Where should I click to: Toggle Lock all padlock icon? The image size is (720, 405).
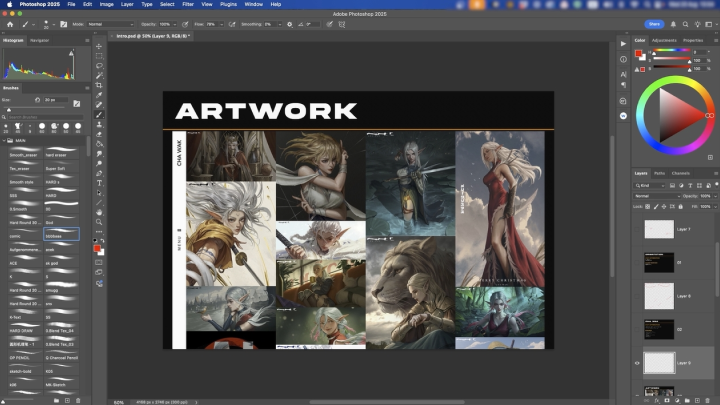681,207
